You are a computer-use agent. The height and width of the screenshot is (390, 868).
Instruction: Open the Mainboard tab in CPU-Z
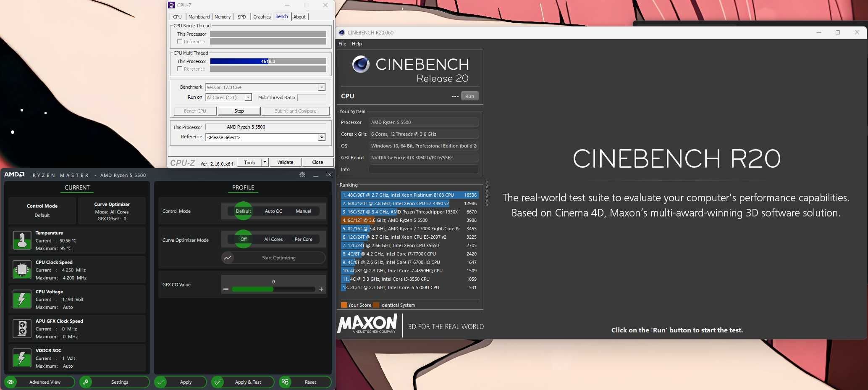pyautogui.click(x=199, y=17)
